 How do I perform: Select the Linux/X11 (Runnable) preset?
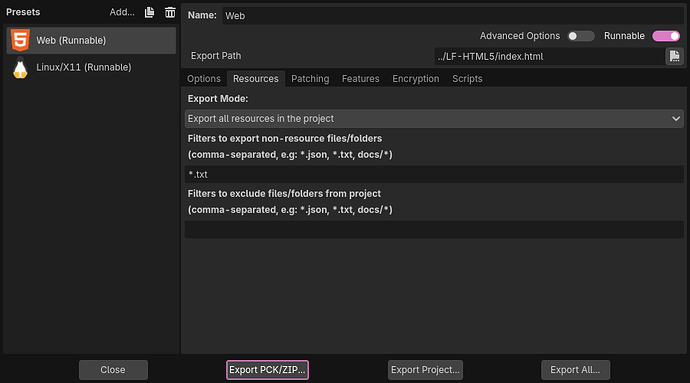[91, 67]
